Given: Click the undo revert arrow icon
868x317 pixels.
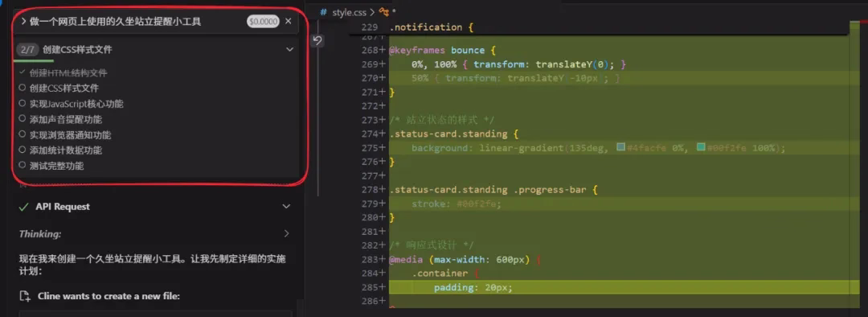Looking at the screenshot, I should [x=317, y=40].
